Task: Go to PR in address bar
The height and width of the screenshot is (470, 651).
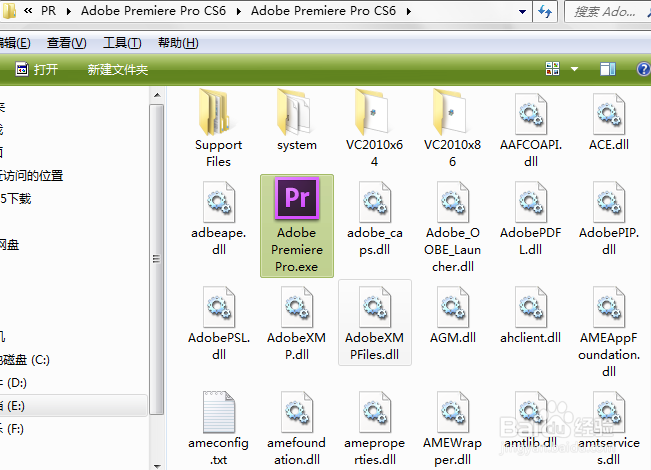Action: [48, 11]
